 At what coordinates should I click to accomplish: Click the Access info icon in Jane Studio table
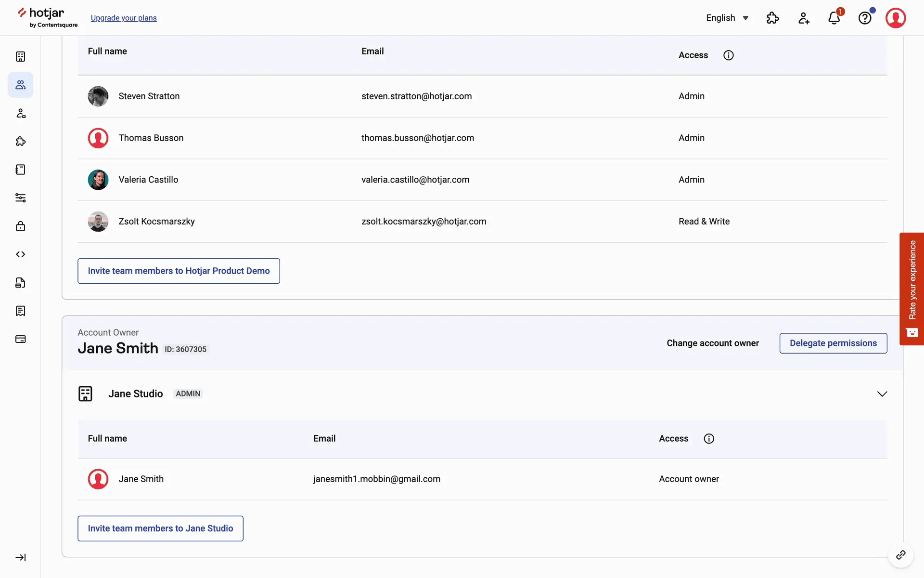click(x=709, y=439)
